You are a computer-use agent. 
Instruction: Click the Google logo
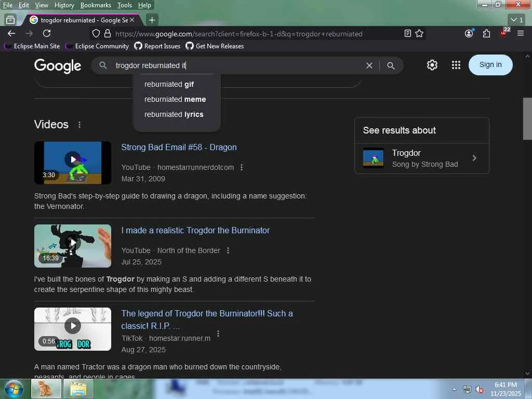coord(58,65)
